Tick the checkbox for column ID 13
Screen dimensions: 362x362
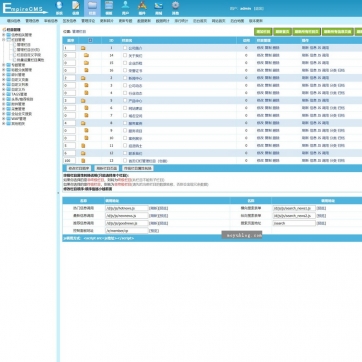(x=125, y=161)
